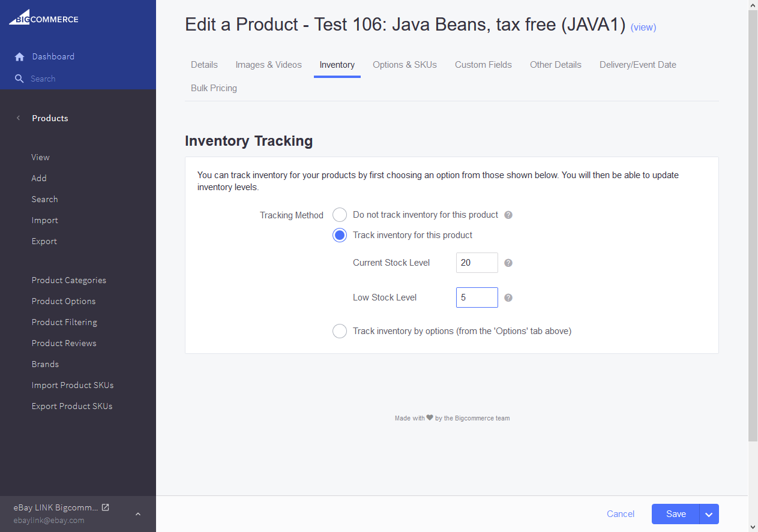Select Track inventory for this product radio

click(340, 235)
